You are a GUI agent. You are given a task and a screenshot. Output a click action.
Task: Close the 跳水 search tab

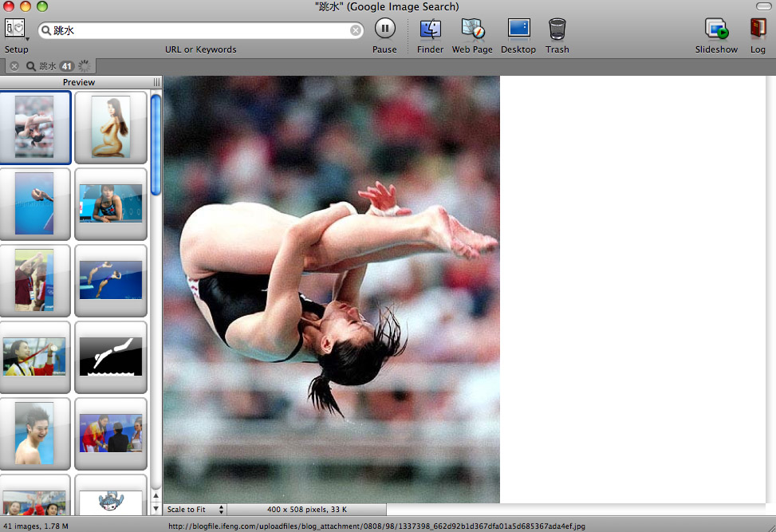[14, 66]
